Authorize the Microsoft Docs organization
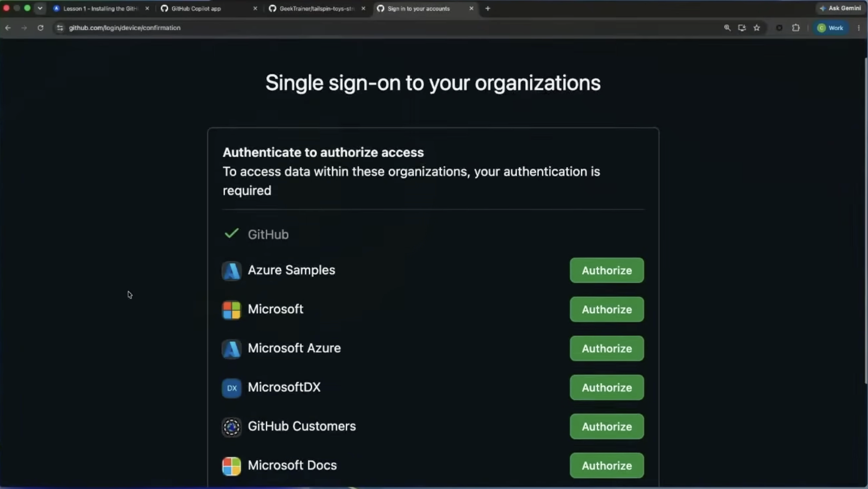This screenshot has height=489, width=868. [607, 466]
